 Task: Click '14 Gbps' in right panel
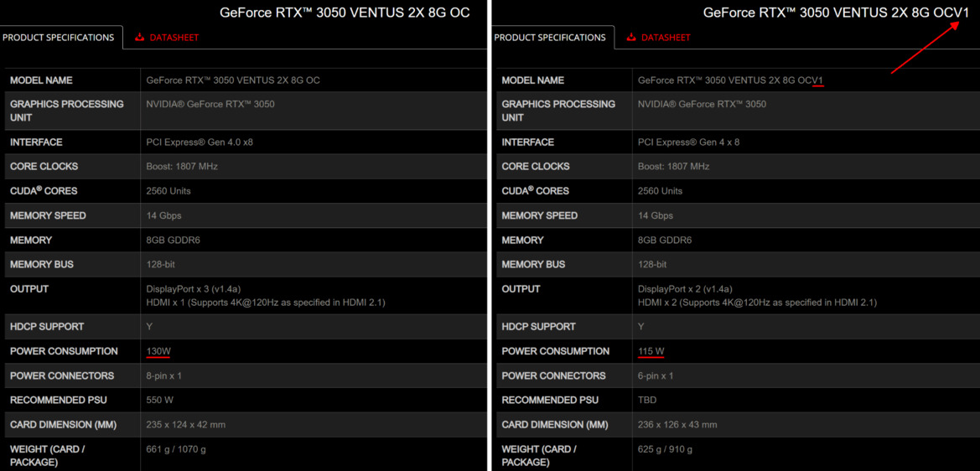[656, 215]
